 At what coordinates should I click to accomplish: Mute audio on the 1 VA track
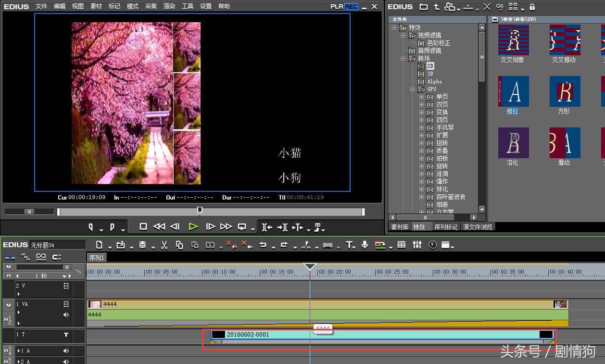[66, 315]
